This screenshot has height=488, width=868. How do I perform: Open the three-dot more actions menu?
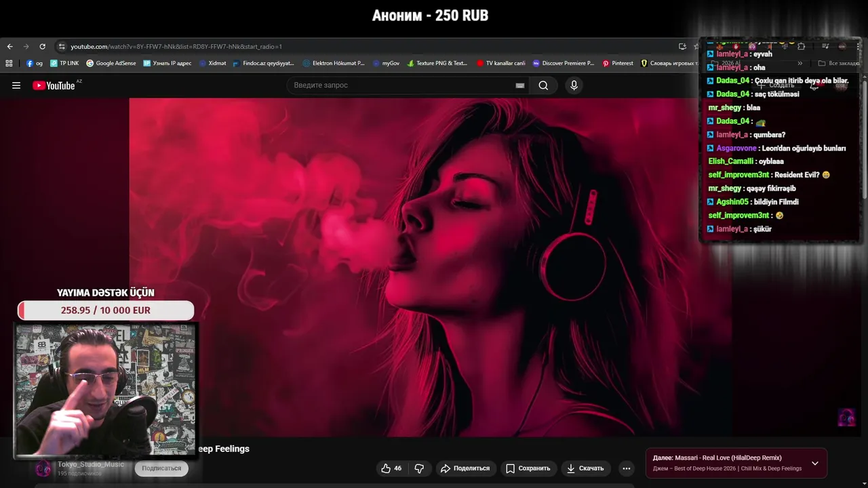[x=626, y=468]
